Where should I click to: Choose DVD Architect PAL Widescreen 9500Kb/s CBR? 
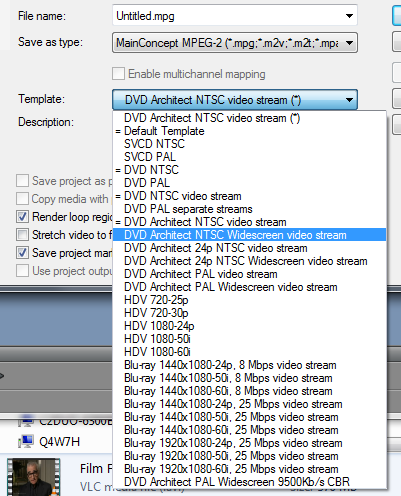click(250, 482)
